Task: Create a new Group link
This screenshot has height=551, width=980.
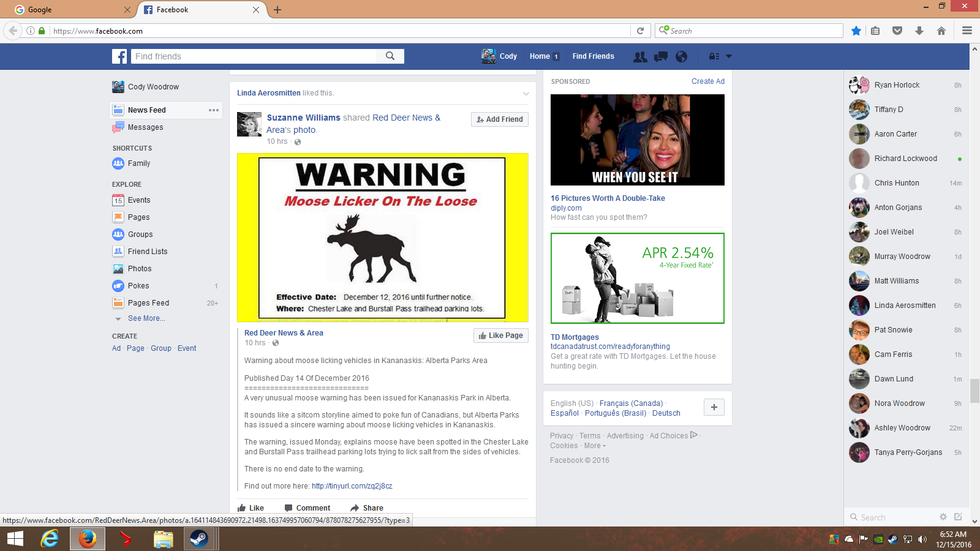Action: 161,348
